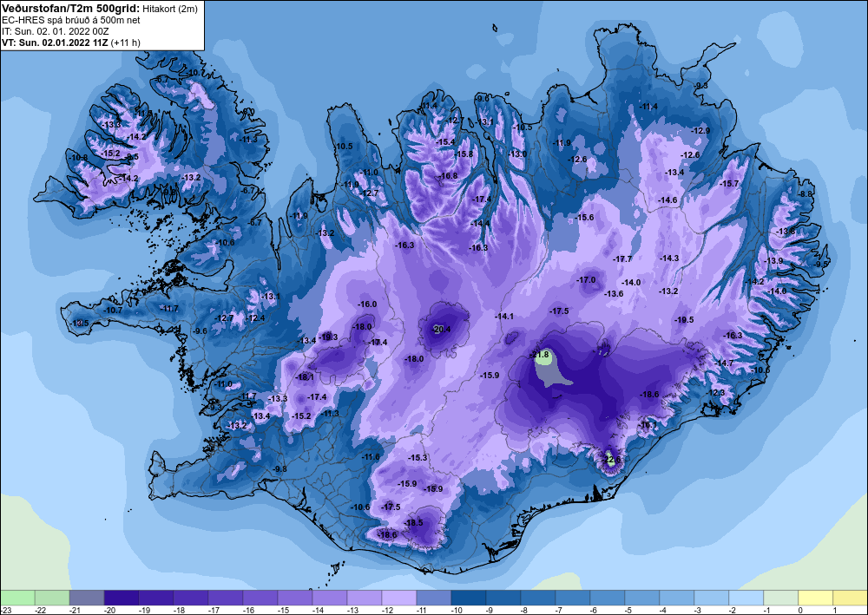Click the -20.4 temperature value
Screen dimensions: 868x615
coord(441,330)
